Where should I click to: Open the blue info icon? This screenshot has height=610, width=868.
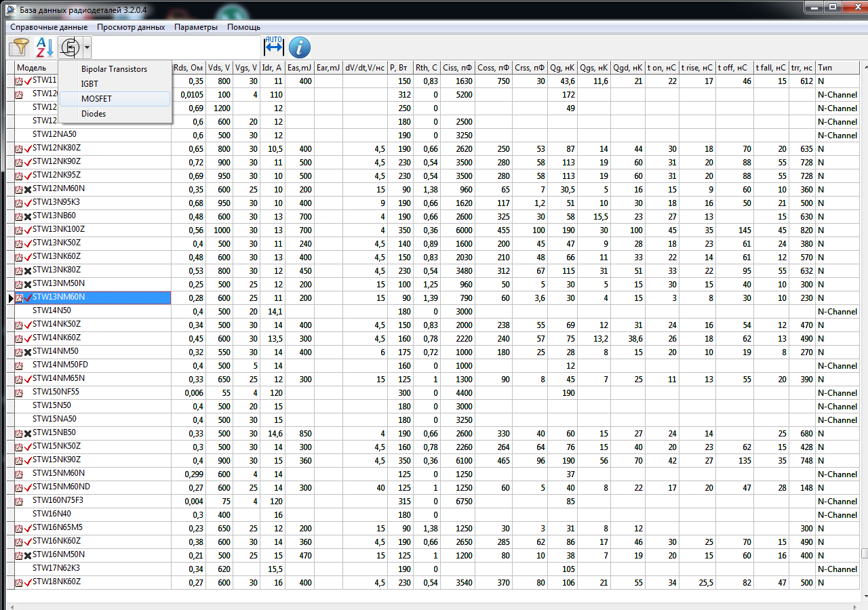(x=300, y=47)
